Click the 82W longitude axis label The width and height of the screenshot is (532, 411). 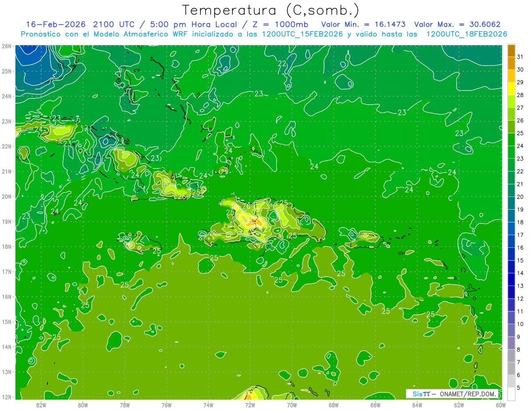pos(41,405)
